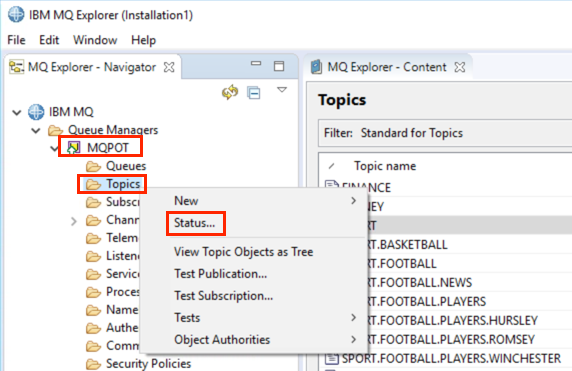The image size is (572, 371).
Task: Click the Communication folder icon
Action: (x=94, y=346)
